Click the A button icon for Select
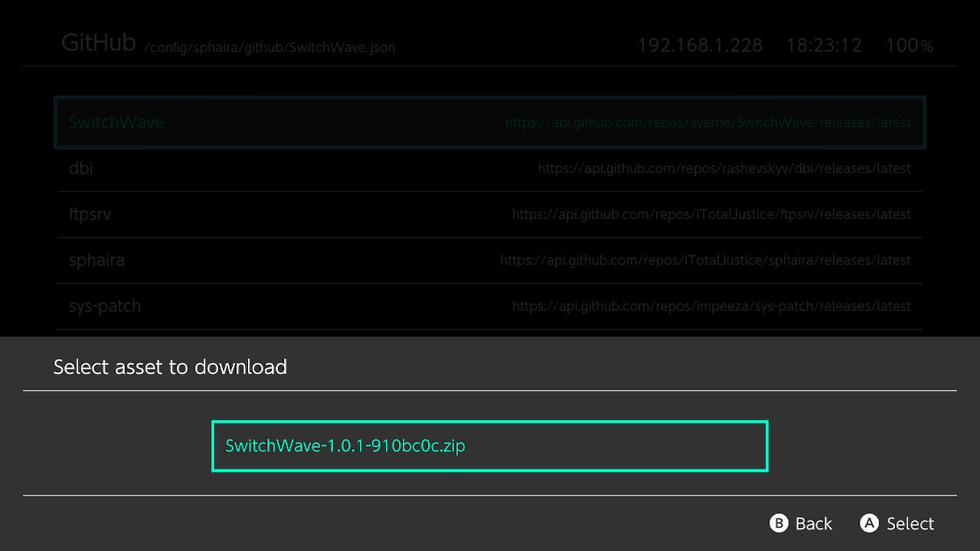Viewport: 980px width, 551px height. [x=869, y=523]
